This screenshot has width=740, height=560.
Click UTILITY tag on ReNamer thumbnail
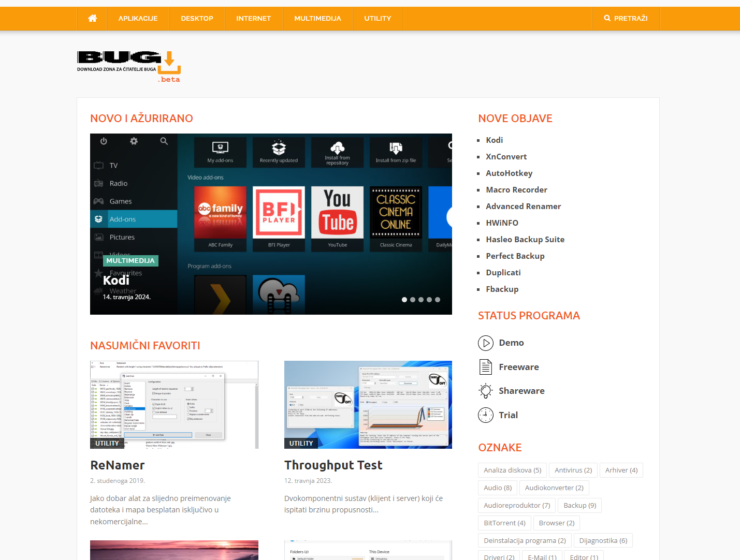[x=107, y=444]
